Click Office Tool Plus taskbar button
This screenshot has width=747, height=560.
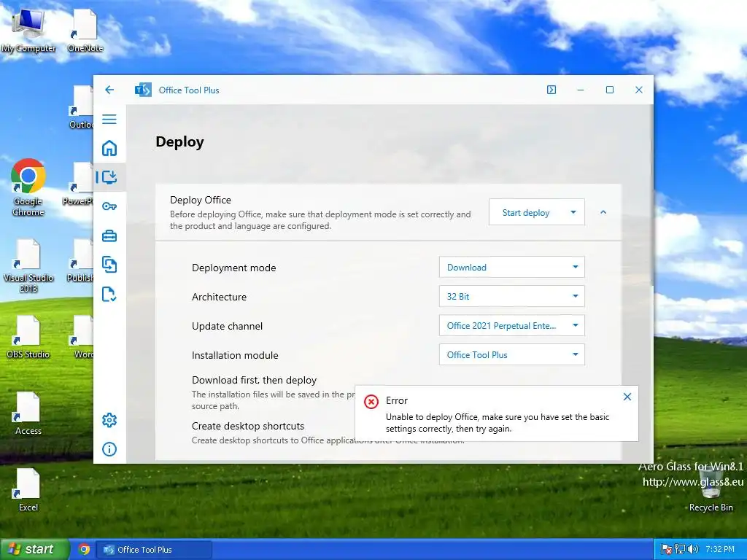(x=154, y=550)
